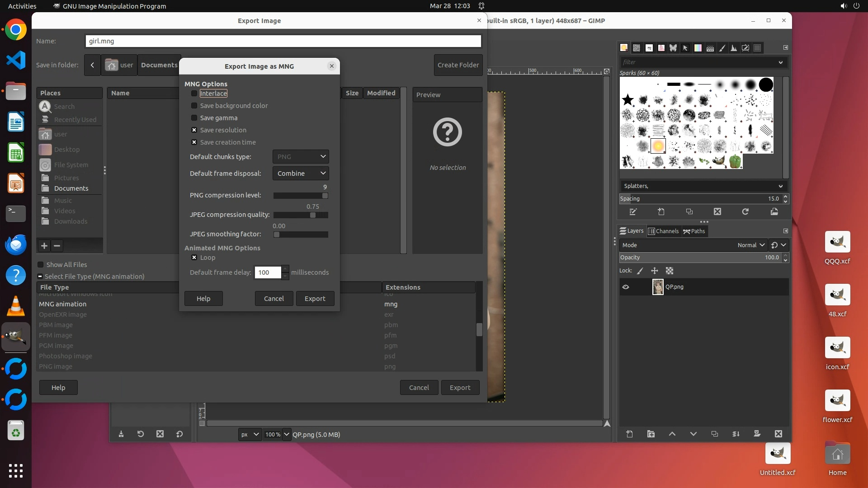
Task: Toggle the Save gamma checkbox
Action: click(194, 118)
